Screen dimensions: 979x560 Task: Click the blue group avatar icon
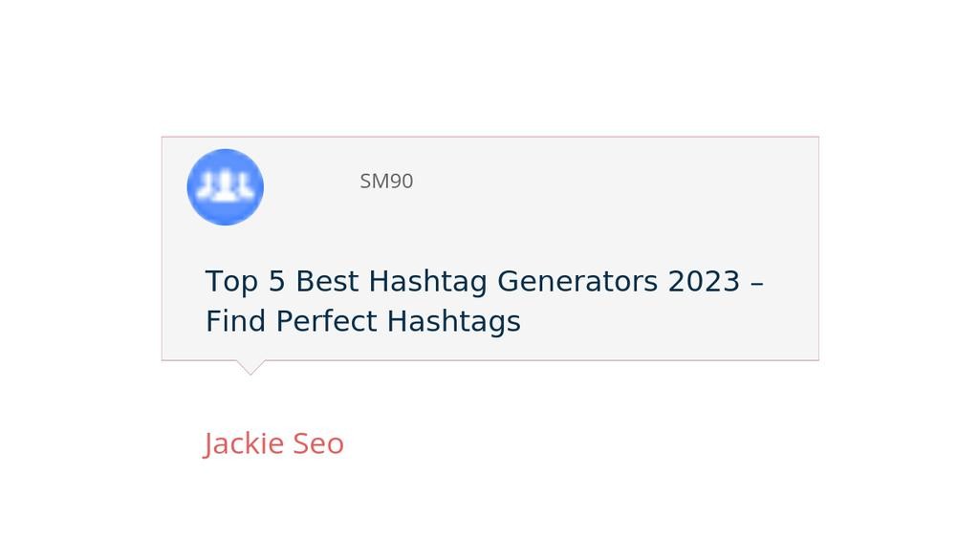225,186
